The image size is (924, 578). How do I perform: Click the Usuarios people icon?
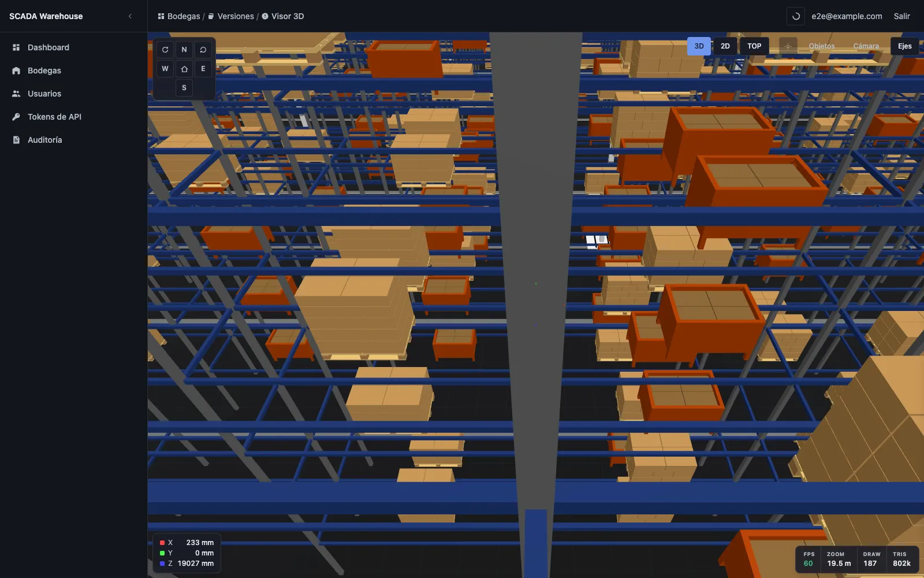16,94
